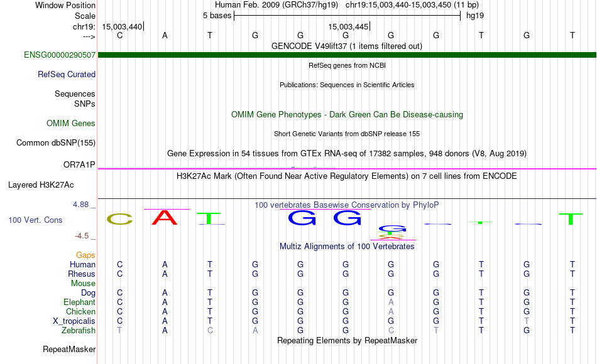Select the Mouse species row label

[x=83, y=284]
